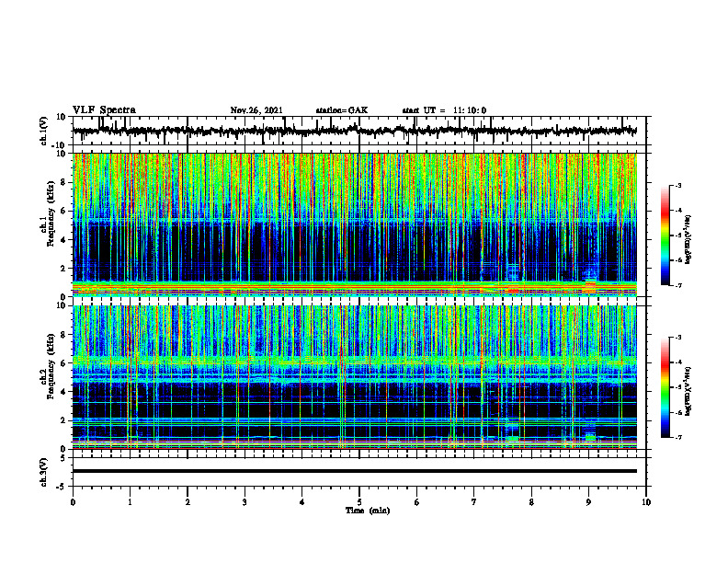Screen dimensions: 728x563
Task: Click the flat black ch.3 signal line
Action: click(x=355, y=471)
